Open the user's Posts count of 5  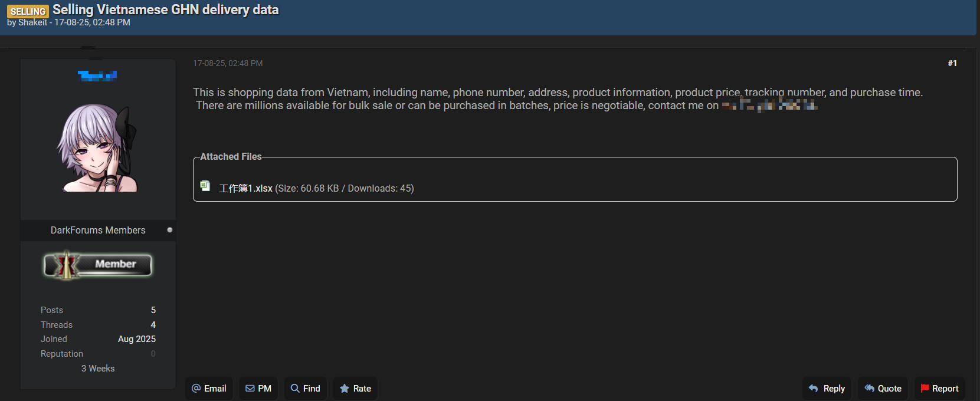pos(153,310)
